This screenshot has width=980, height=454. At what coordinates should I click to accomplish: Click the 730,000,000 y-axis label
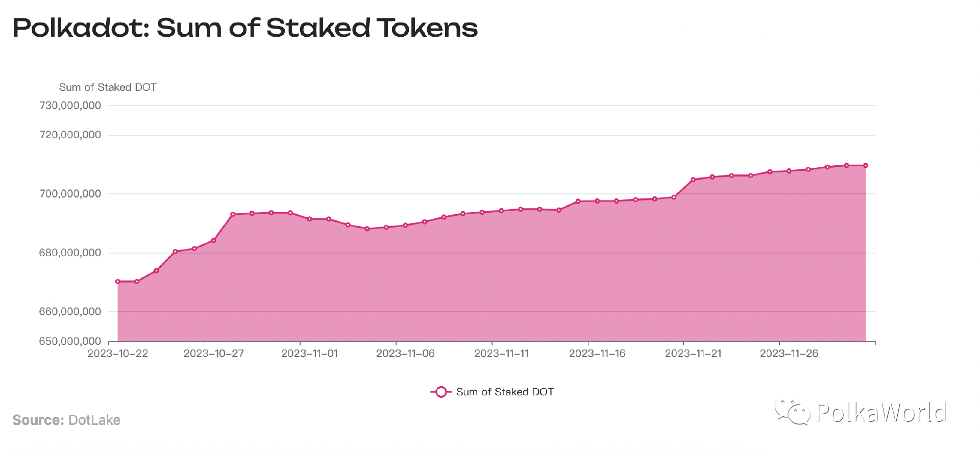(x=70, y=106)
